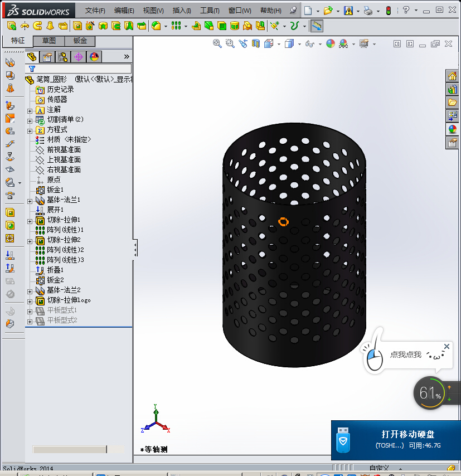The width and height of the screenshot is (461, 476).
Task: Click the Zoom to Area icon
Action: click(230, 43)
